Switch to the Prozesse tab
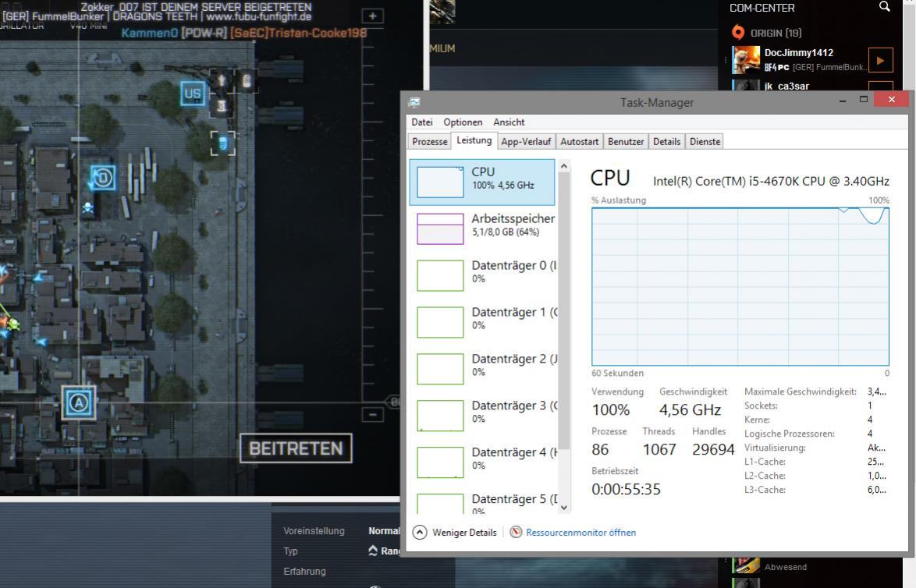The height and width of the screenshot is (588, 916). coord(429,141)
